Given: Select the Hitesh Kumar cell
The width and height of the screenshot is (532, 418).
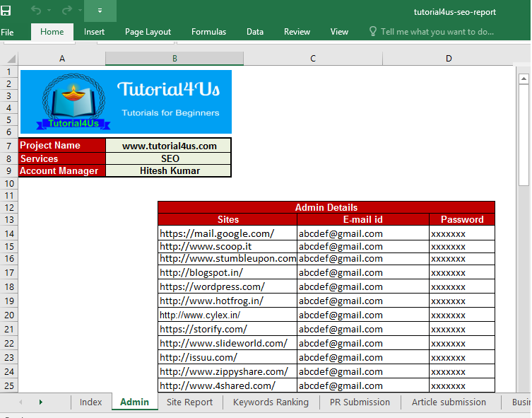Looking at the screenshot, I should [x=169, y=170].
